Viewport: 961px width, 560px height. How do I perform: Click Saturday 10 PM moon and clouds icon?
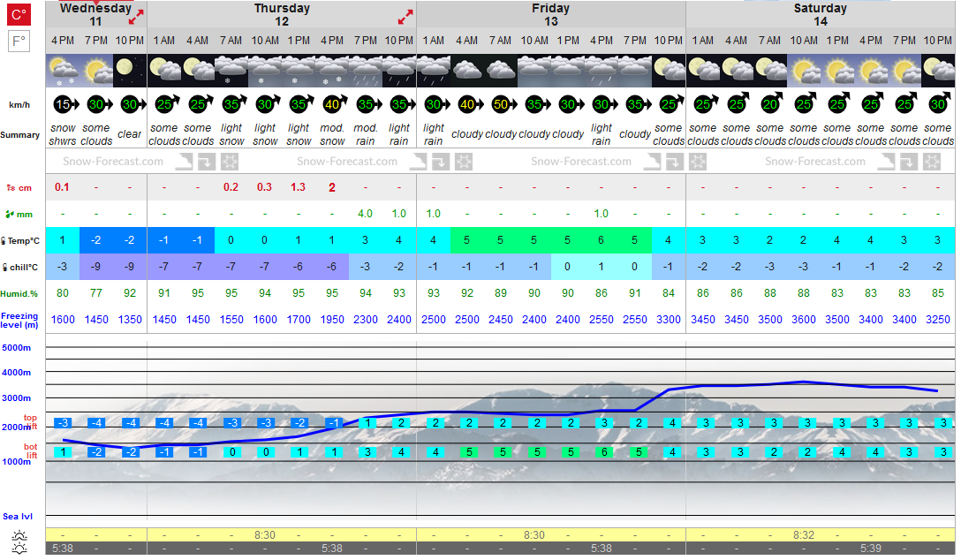938,71
